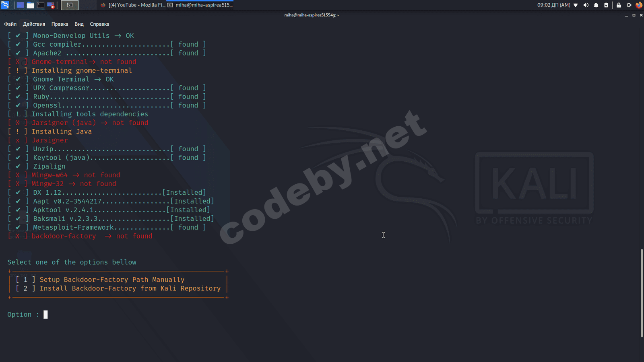Switch to YouTube Mozilla Firefox window
This screenshot has width=644, height=362.
132,5
